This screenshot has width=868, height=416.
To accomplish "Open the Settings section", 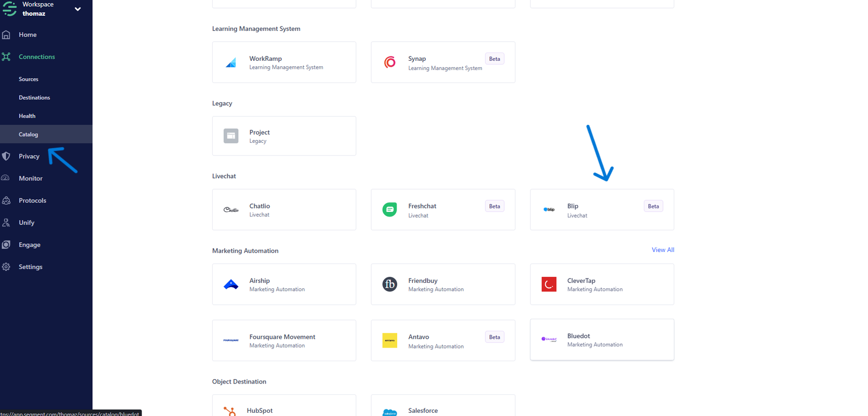I will [x=30, y=267].
